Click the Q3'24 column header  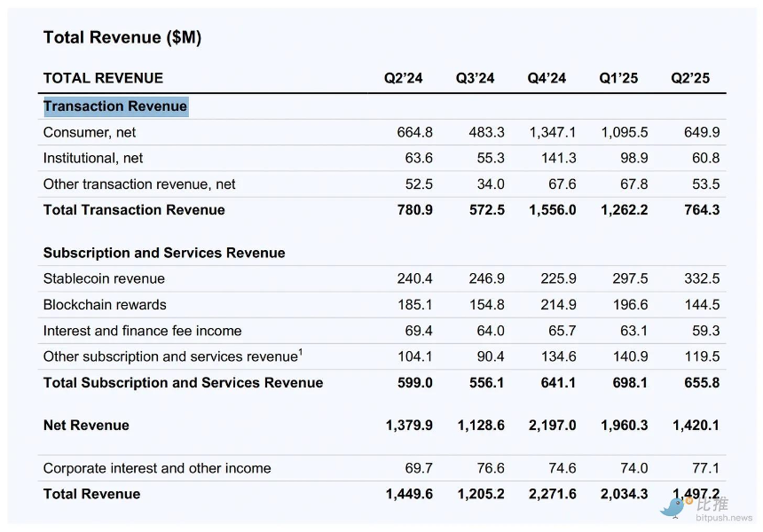[x=475, y=78]
